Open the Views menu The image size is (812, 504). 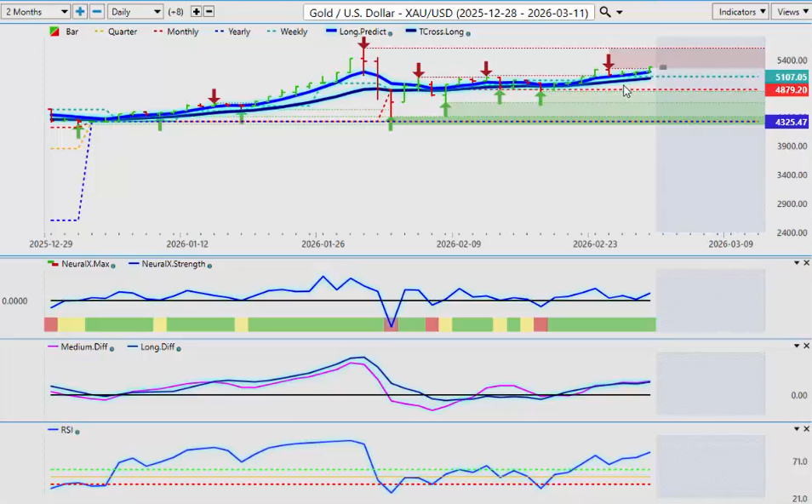[x=792, y=12]
